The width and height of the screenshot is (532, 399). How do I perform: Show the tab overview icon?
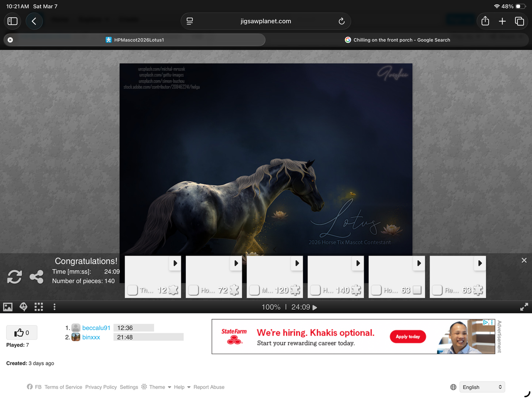pyautogui.click(x=520, y=21)
